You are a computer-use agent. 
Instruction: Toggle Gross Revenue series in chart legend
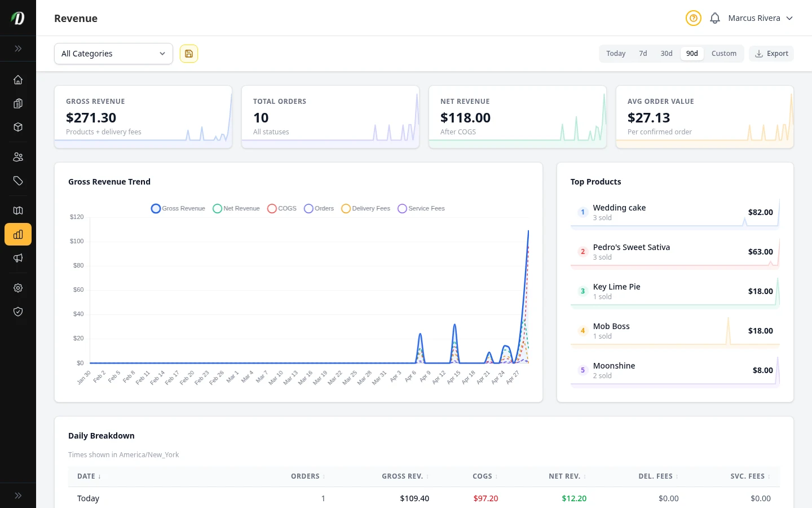click(x=178, y=208)
